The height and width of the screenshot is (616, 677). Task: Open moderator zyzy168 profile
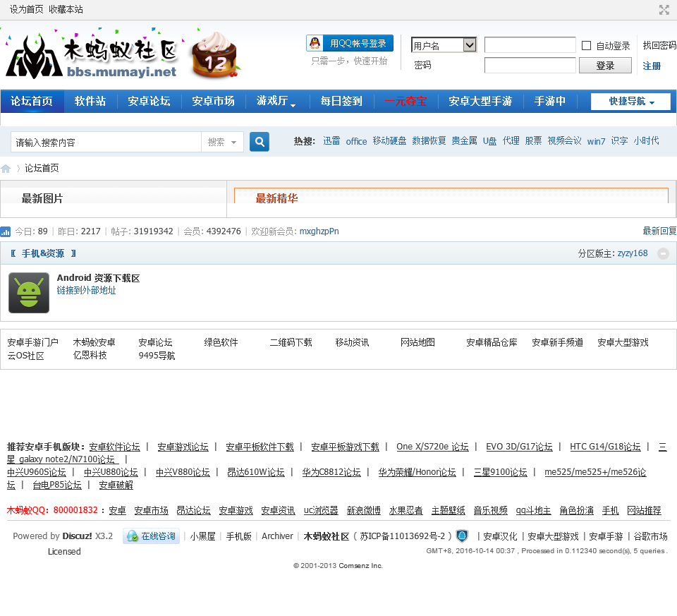coord(633,253)
